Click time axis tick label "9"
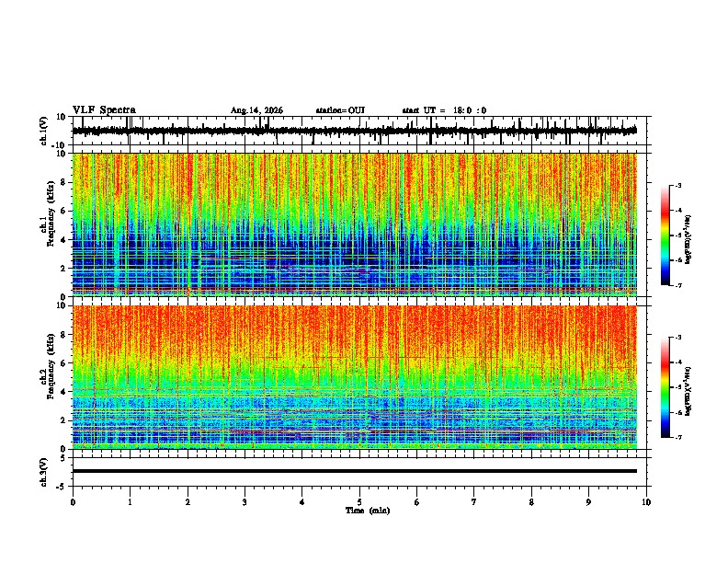Screen dimensions: 728x563 (x=588, y=502)
